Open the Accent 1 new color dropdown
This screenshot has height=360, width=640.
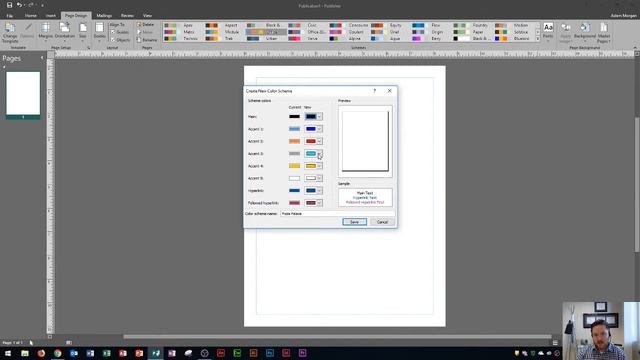click(319, 129)
